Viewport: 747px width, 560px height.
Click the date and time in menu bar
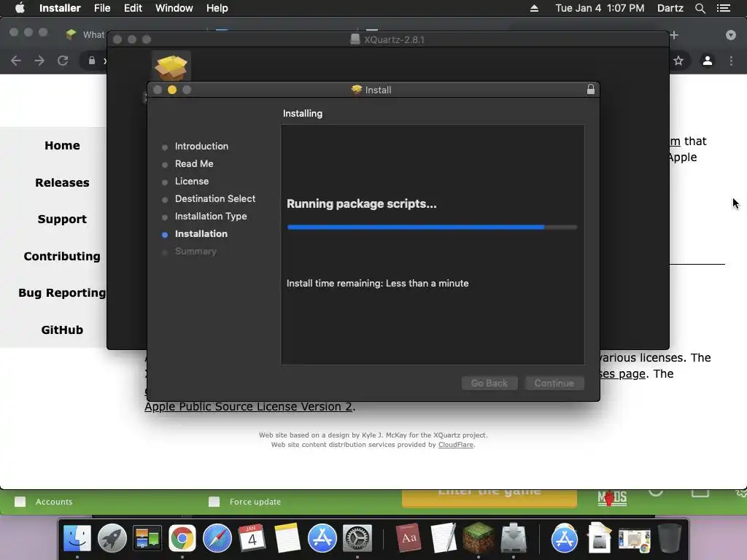(600, 8)
